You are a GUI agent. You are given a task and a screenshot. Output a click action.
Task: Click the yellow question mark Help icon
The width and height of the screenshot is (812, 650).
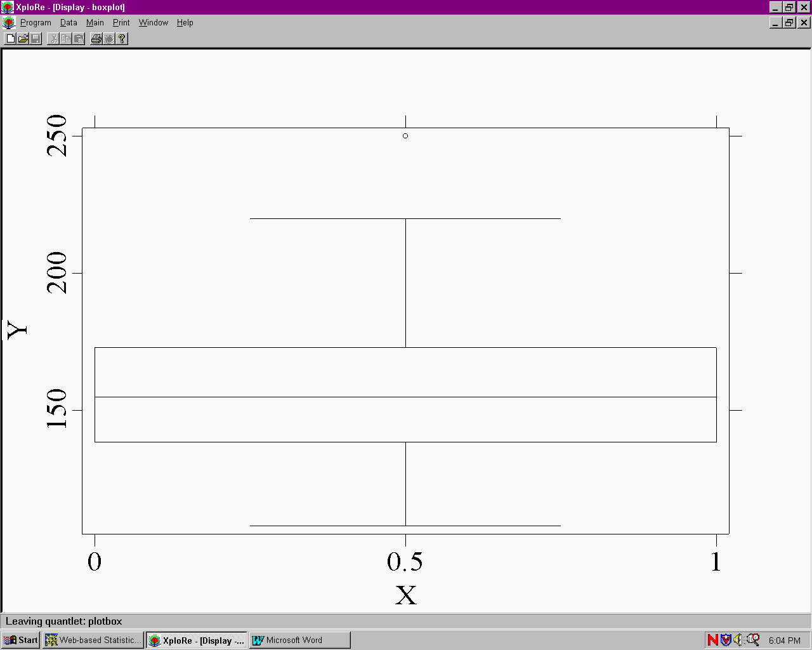[x=122, y=39]
